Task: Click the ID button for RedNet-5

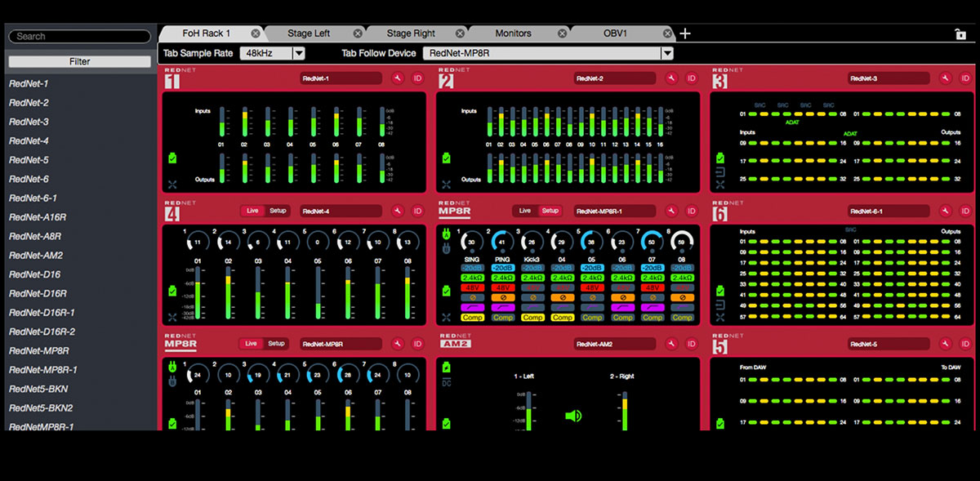Action: [965, 344]
